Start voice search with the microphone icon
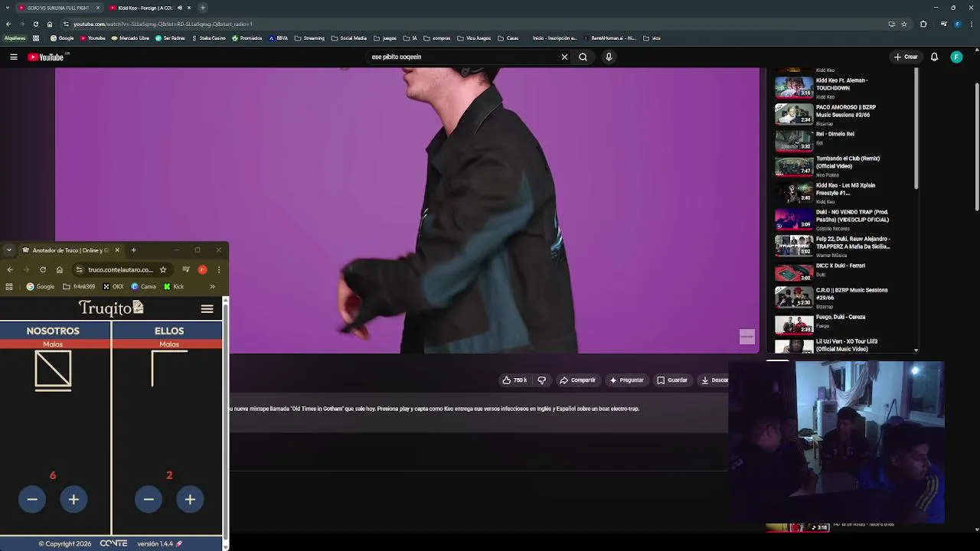980x551 pixels. click(609, 57)
